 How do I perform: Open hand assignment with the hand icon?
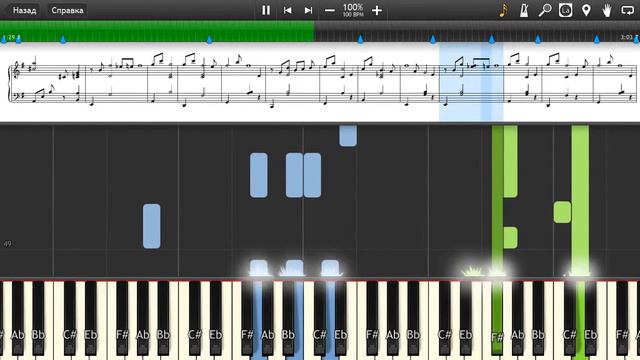(x=607, y=10)
